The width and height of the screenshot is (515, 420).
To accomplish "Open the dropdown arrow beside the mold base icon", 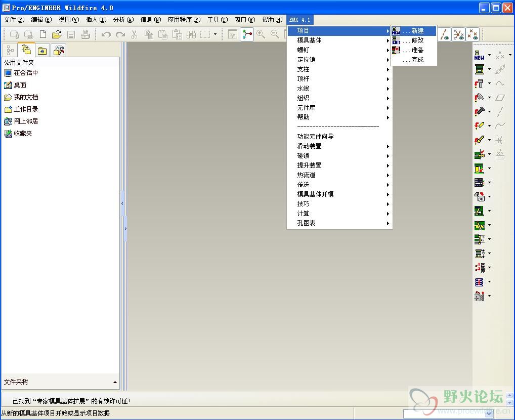I will pos(489,69).
